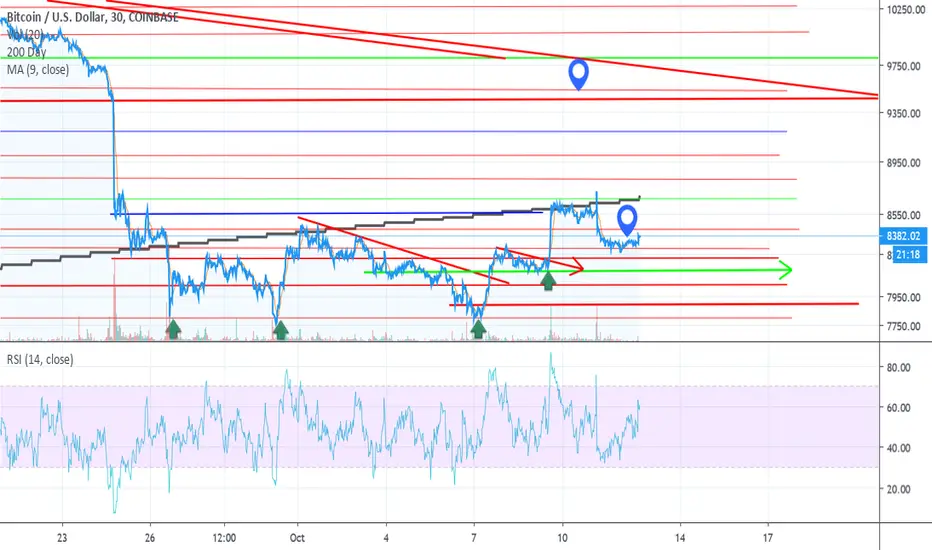The width and height of the screenshot is (932, 550).
Task: Click the 26 date label on the time axis
Action: (x=150, y=538)
